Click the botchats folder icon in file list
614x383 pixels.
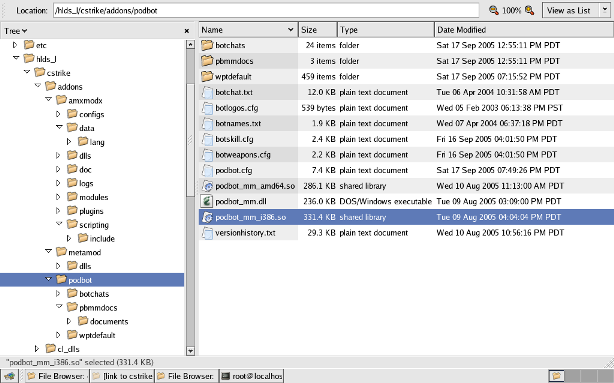click(x=207, y=45)
